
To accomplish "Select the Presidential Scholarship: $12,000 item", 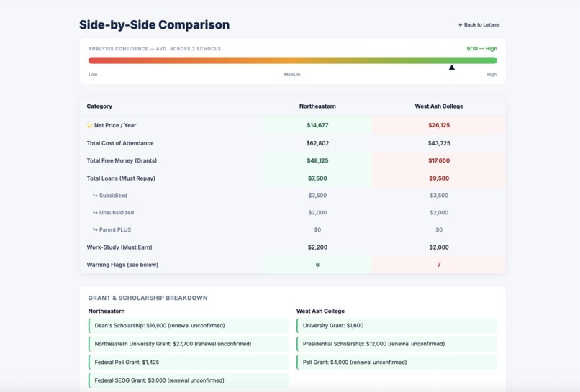I will click(397, 344).
